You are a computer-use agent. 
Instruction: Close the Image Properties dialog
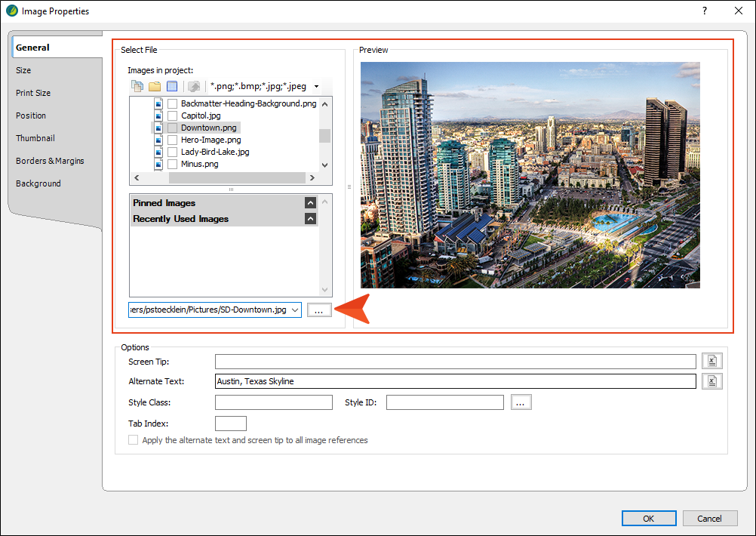[x=738, y=11]
